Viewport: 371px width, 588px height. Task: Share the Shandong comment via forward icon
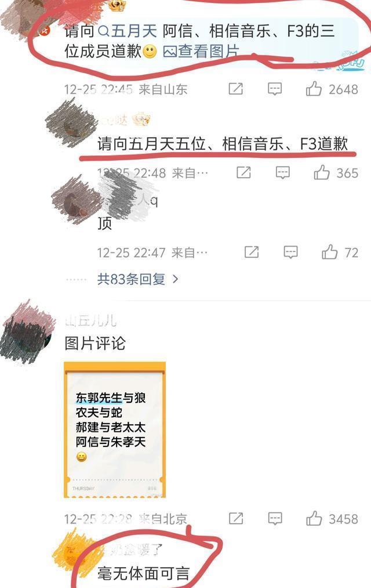[236, 89]
